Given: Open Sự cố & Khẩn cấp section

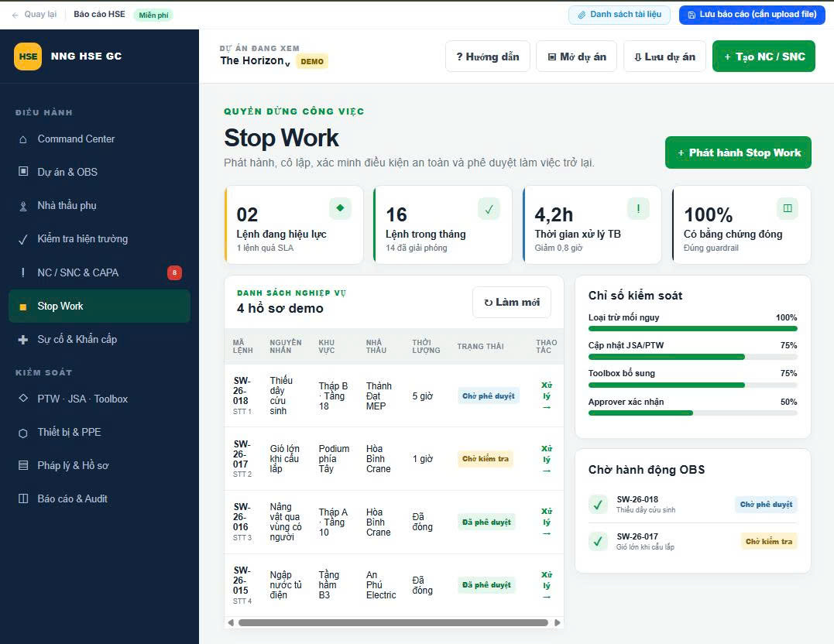Looking at the screenshot, I should 99,339.
